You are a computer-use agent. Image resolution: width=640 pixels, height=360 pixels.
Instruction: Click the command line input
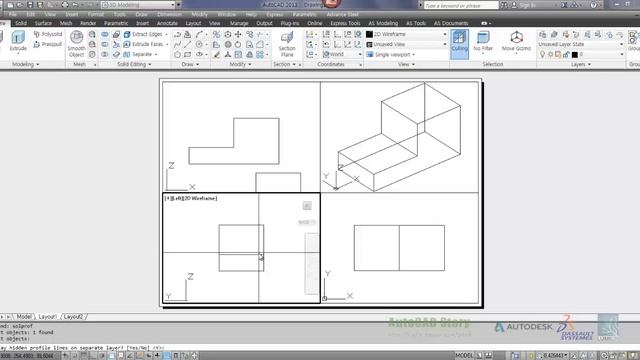pyautogui.click(x=320, y=348)
